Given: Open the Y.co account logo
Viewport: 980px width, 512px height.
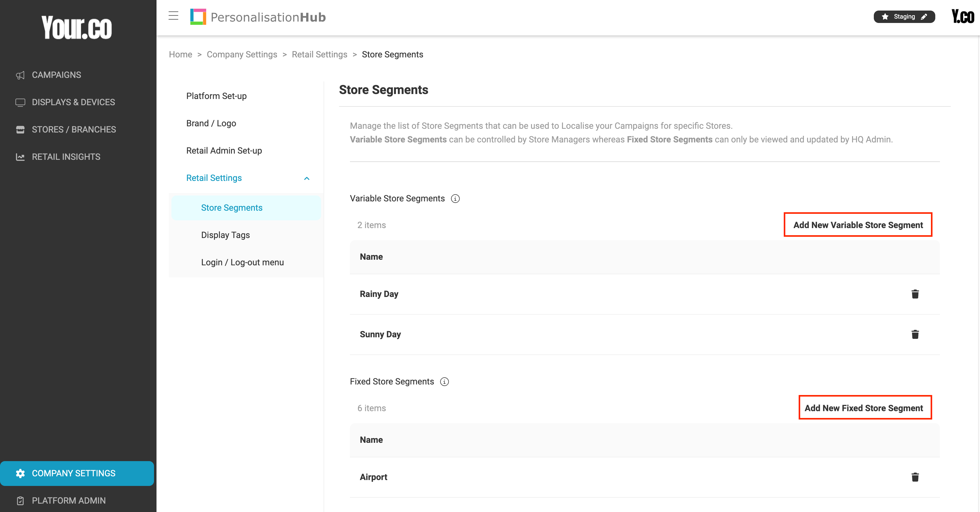Looking at the screenshot, I should (x=963, y=17).
